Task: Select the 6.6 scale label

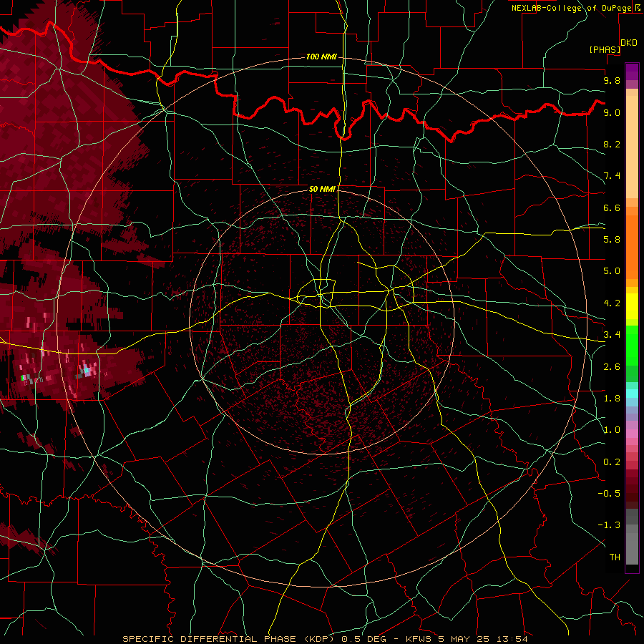Action: tap(612, 208)
